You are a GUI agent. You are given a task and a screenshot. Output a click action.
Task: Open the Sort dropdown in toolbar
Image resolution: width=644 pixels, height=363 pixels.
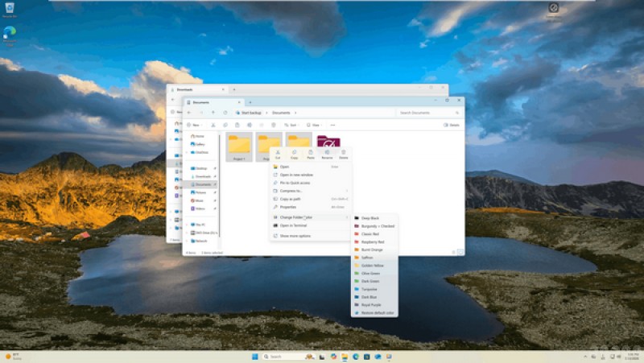pos(290,125)
